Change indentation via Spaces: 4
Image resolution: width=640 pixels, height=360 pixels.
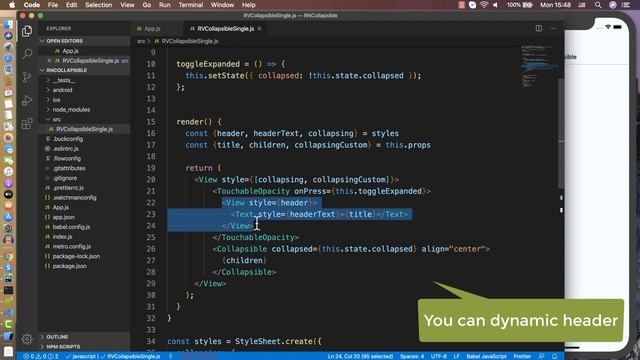[x=412, y=356]
